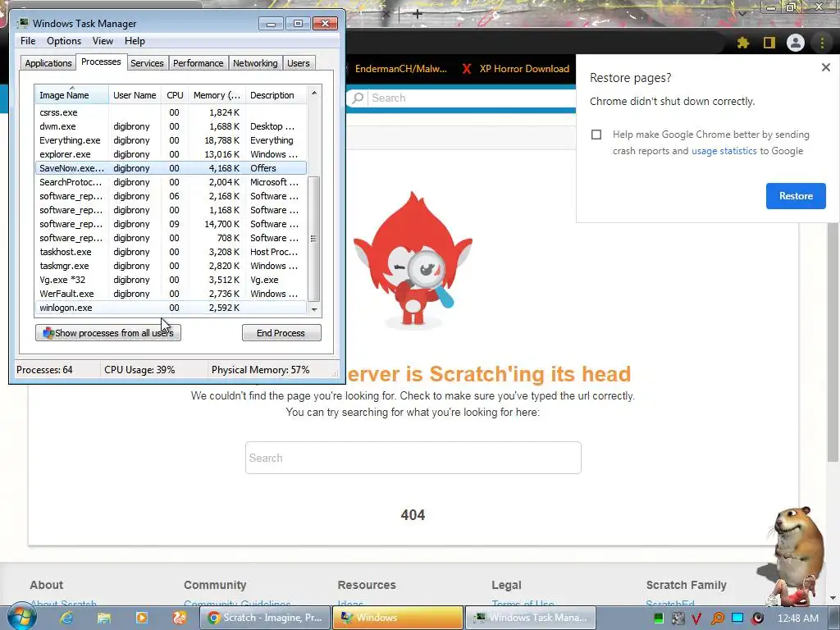Open the Chrome profile avatar
Image resolution: width=840 pixels, height=630 pixels.
[x=796, y=43]
